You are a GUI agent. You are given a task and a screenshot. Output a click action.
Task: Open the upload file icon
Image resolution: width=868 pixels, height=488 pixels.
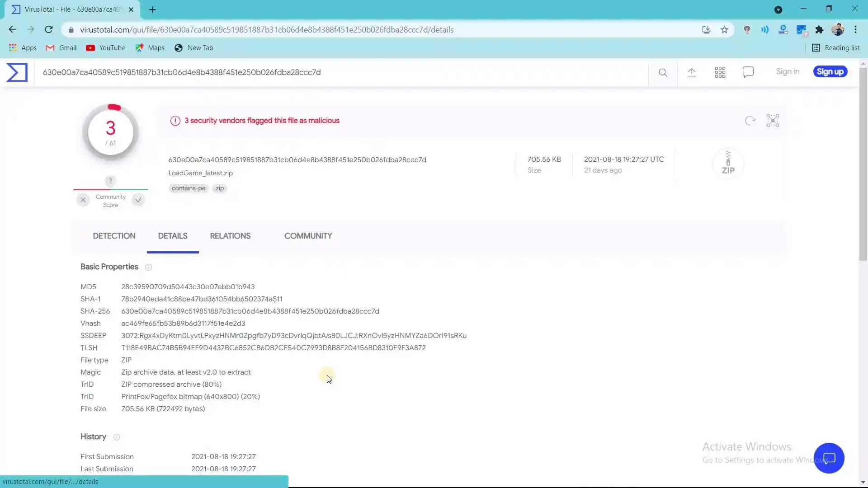[x=691, y=72]
